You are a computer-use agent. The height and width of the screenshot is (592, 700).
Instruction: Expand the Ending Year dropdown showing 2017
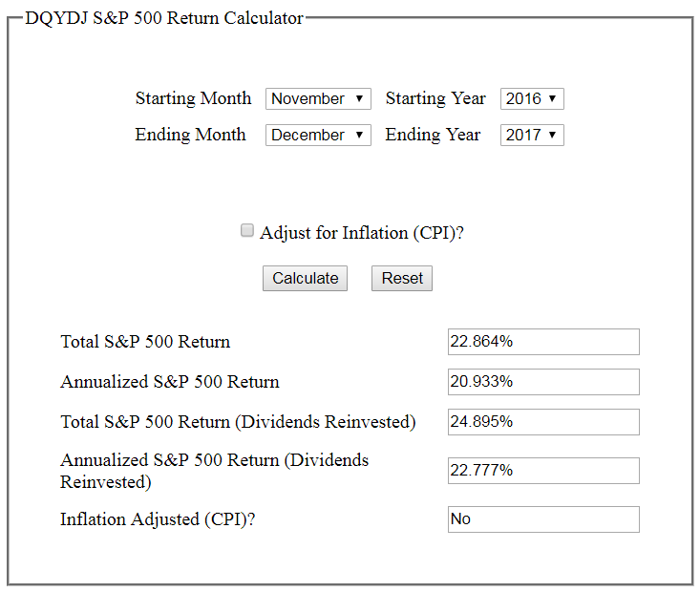pos(532,135)
